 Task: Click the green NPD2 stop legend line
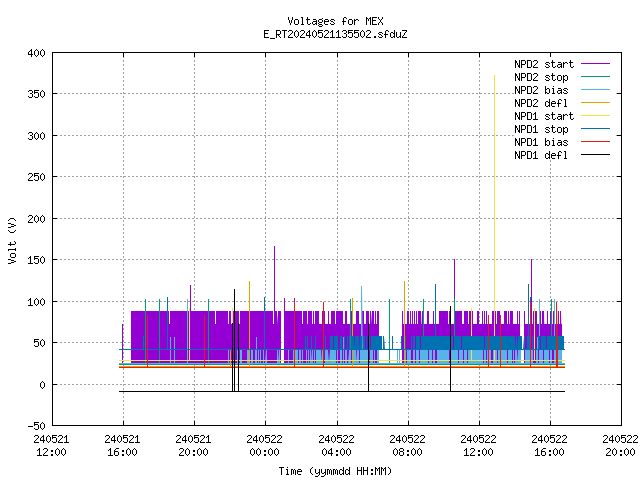596,77
